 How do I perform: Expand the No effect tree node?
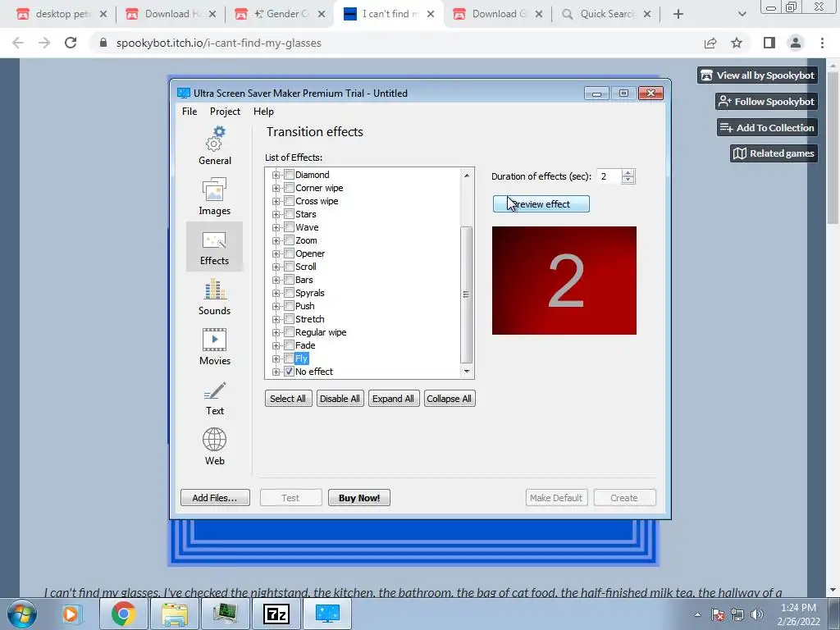pyautogui.click(x=276, y=372)
